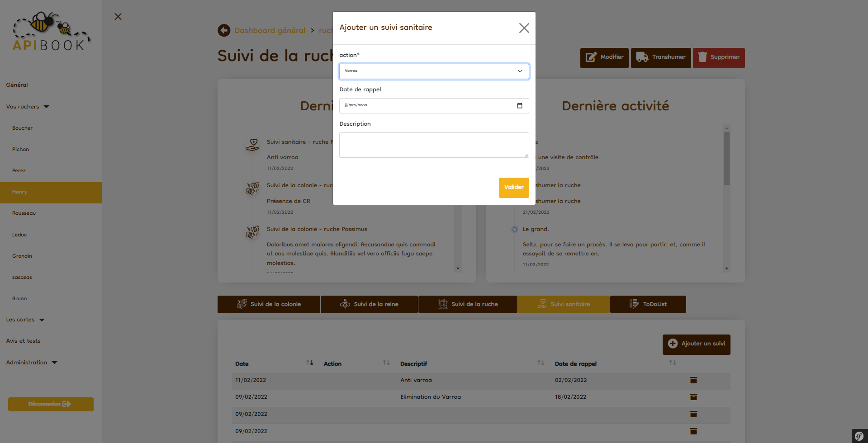Expand the Les cartes menu

tap(25, 320)
